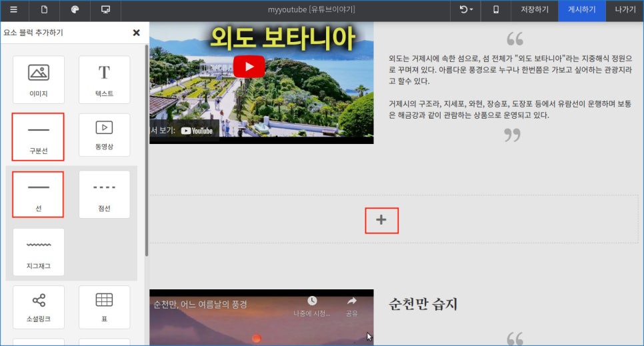The image size is (644, 346).
Task: Play the 외도 보타니아 YouTube video
Action: click(249, 67)
